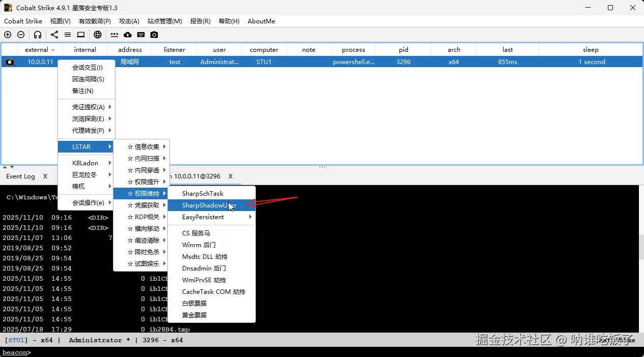Close the Event Log tab with X
Screen dimensions: 644x357
coord(45,176)
